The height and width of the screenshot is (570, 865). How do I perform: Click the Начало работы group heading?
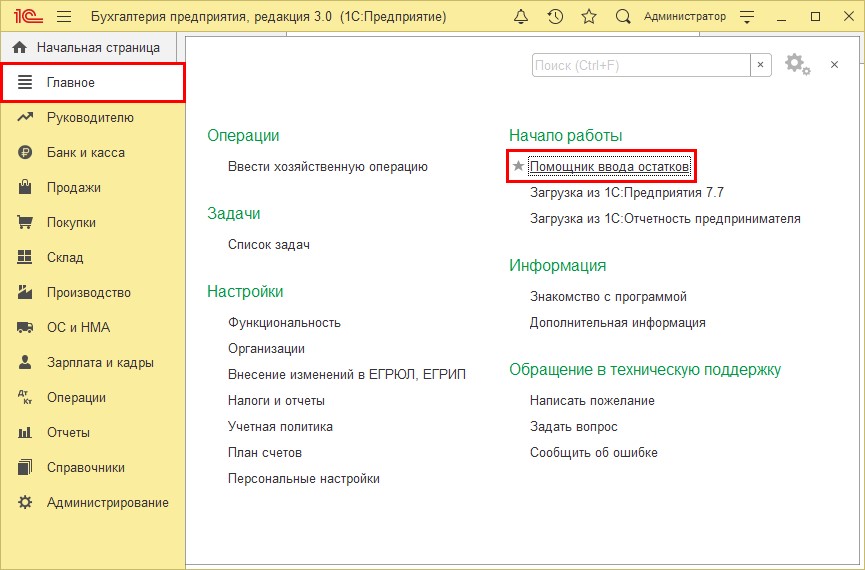click(565, 136)
